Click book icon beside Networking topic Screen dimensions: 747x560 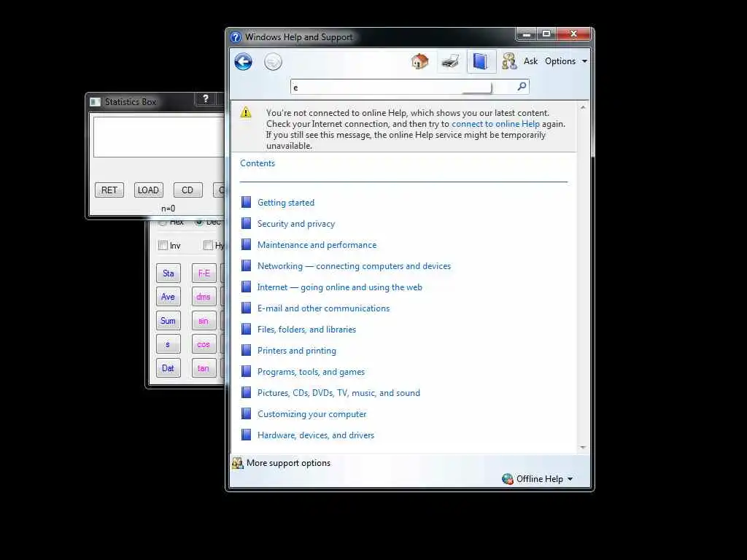tap(246, 265)
